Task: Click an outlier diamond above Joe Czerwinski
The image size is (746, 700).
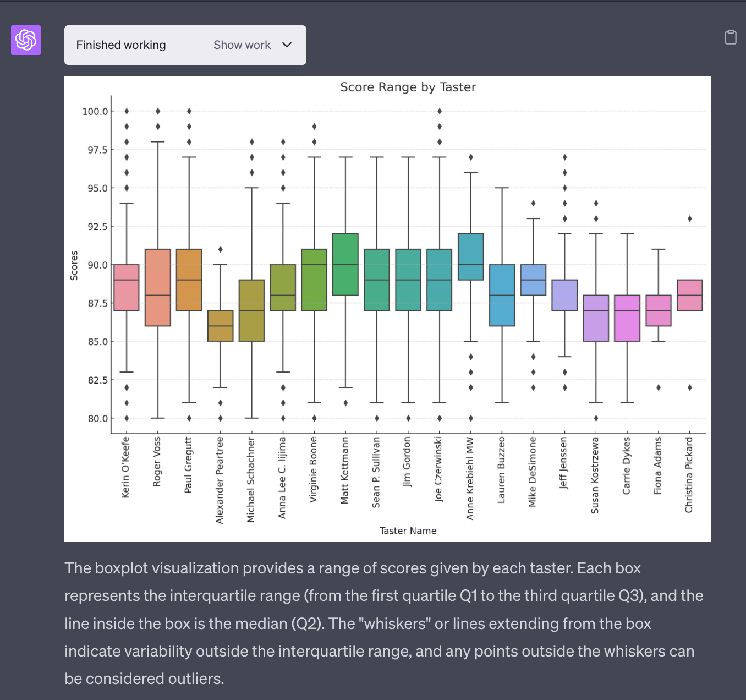Action: (x=440, y=111)
